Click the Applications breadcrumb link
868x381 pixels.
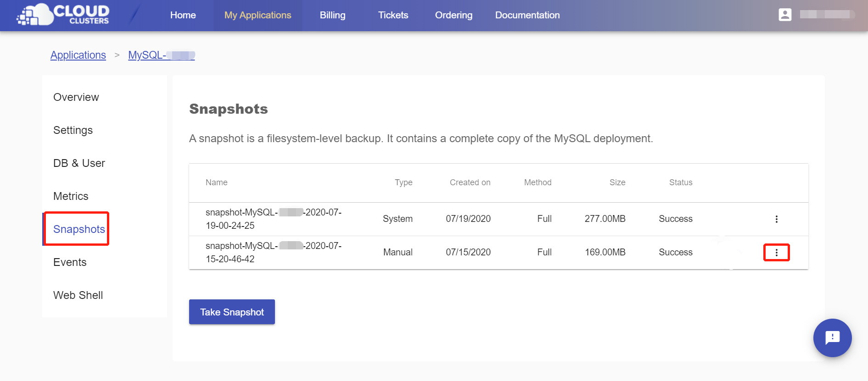78,55
